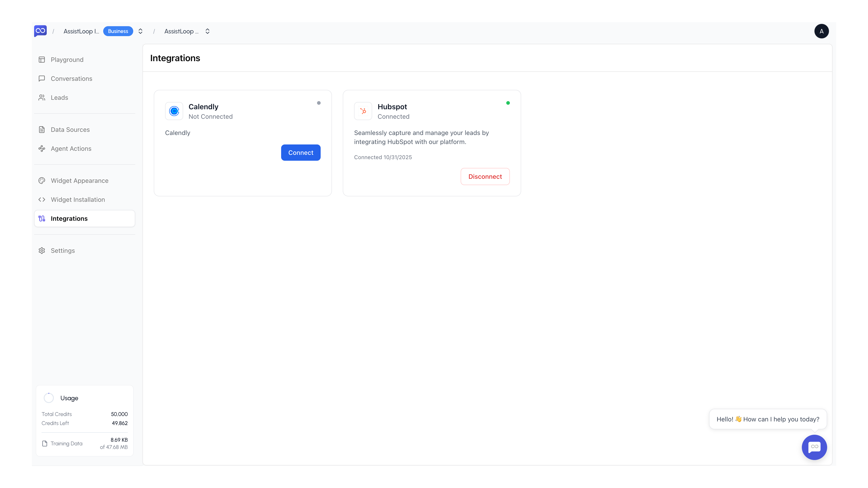Switch to the Integrations section

69,218
